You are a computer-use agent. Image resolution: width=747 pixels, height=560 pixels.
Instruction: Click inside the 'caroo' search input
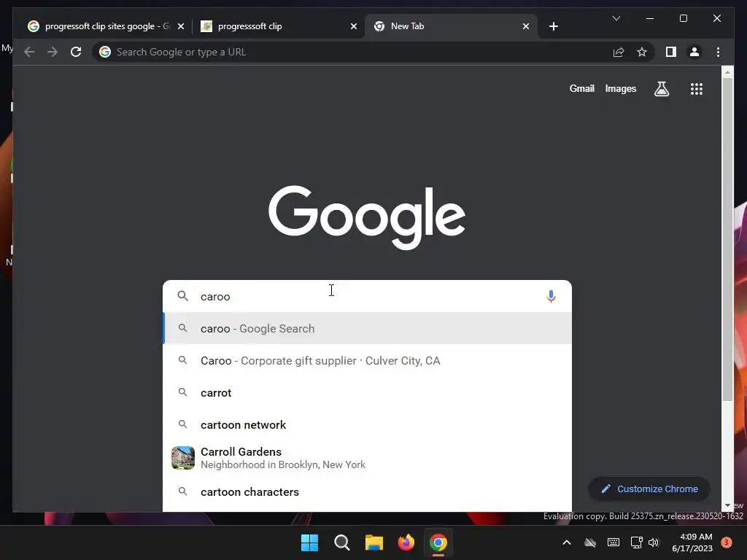pos(367,296)
